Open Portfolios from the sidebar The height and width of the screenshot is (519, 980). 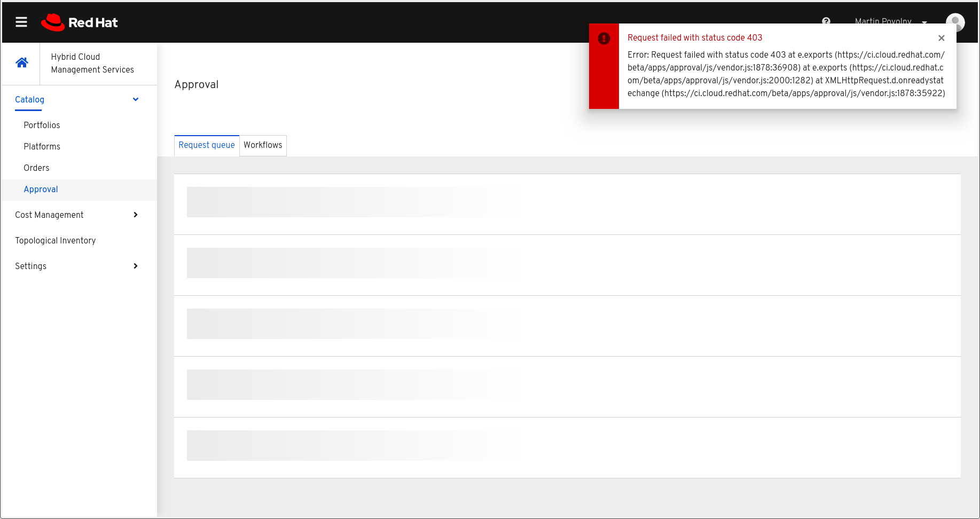tap(41, 125)
